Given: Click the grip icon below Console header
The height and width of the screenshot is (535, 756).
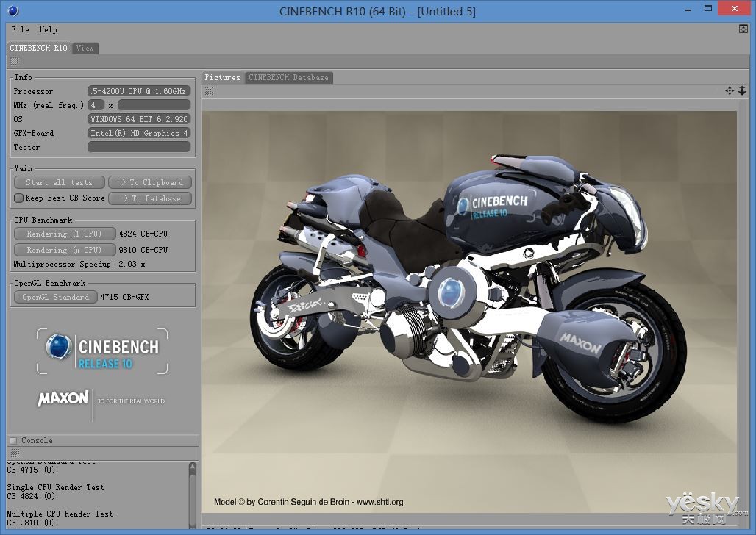Looking at the screenshot, I should click(15, 453).
